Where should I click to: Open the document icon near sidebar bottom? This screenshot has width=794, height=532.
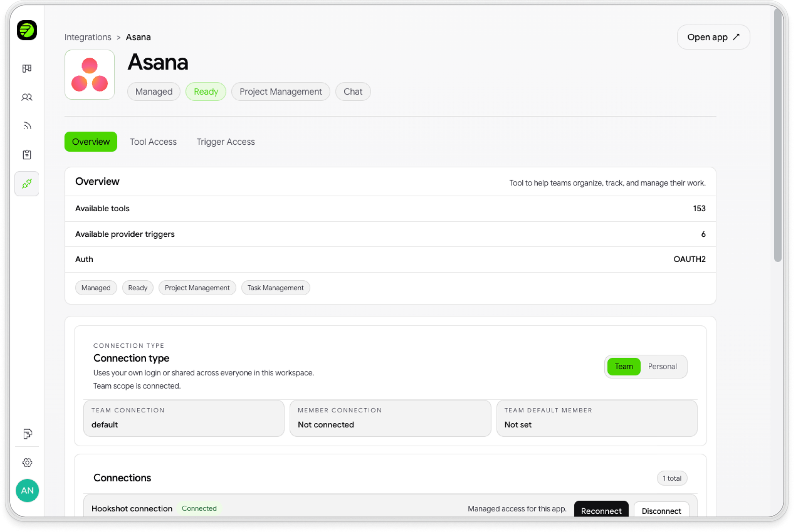pyautogui.click(x=28, y=434)
